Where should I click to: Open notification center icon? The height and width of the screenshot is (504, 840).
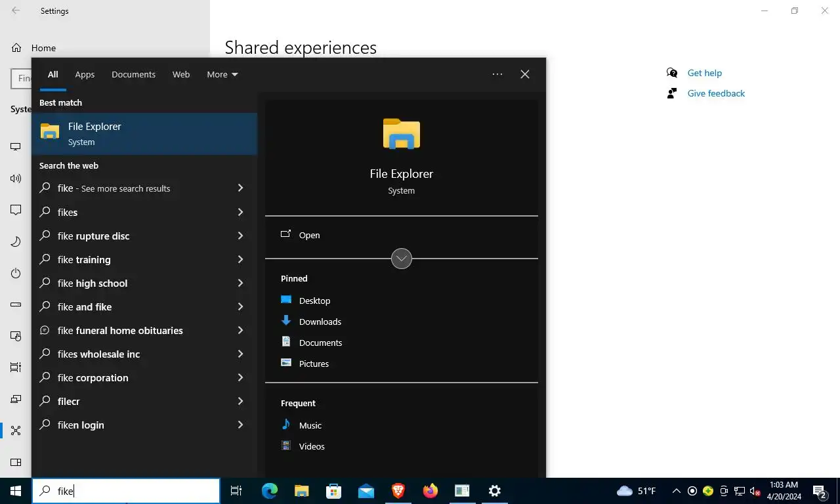pos(820,491)
